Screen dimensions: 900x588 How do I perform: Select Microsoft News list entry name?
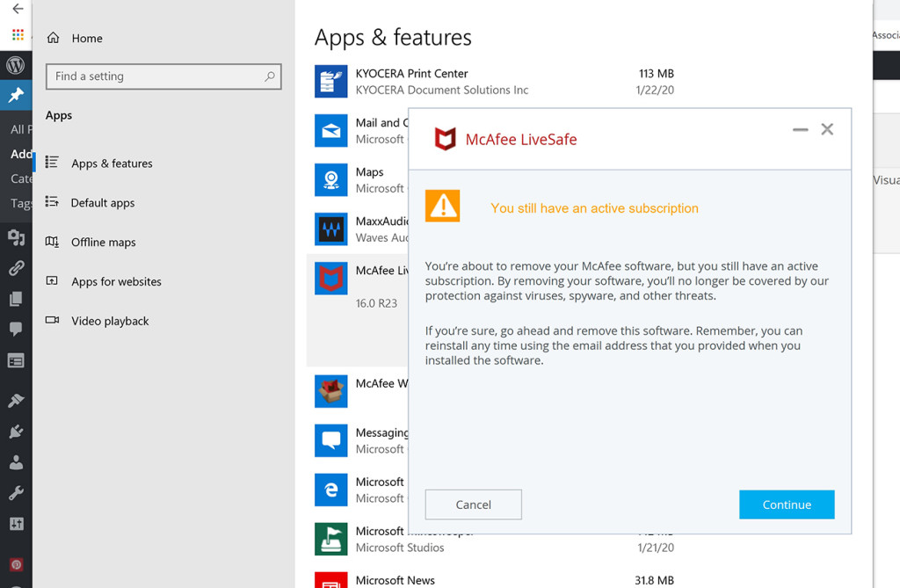click(x=396, y=581)
